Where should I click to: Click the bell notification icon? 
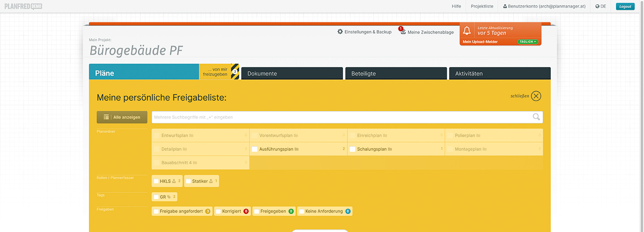tap(467, 31)
